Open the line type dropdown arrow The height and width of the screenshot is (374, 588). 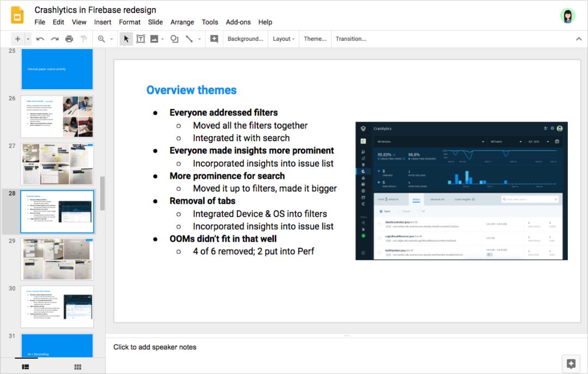click(199, 39)
